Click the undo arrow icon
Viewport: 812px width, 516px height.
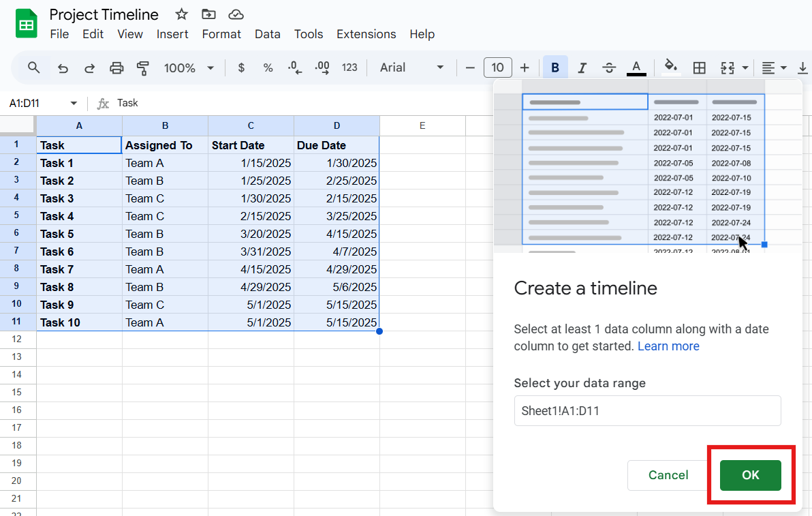coord(63,67)
